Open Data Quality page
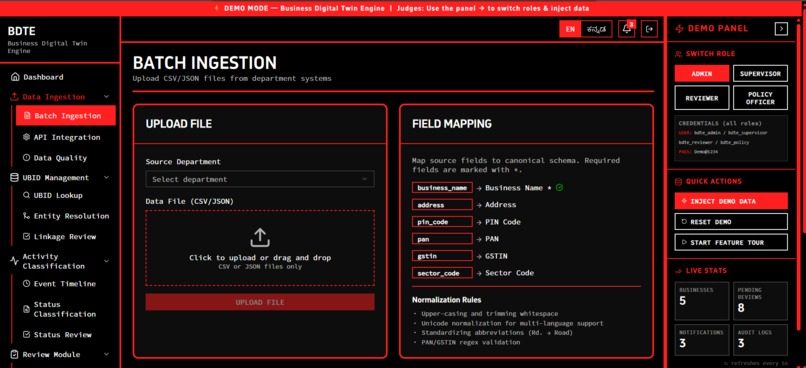The image size is (806, 368). (55, 158)
